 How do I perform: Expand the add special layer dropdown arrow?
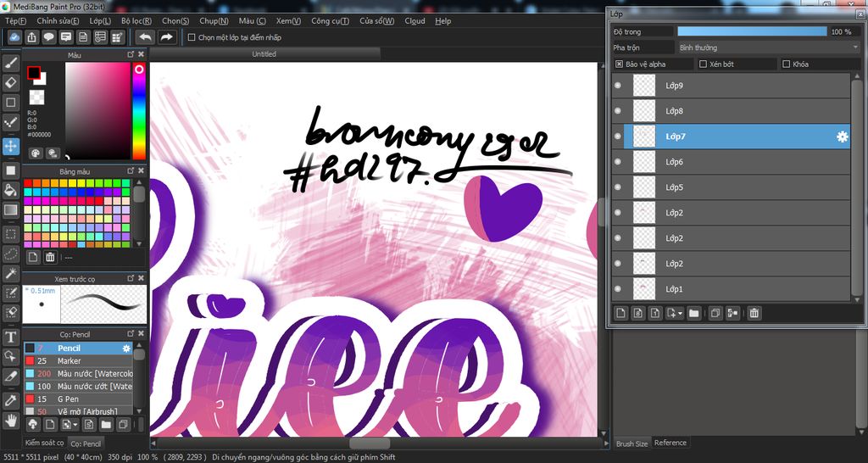click(681, 313)
